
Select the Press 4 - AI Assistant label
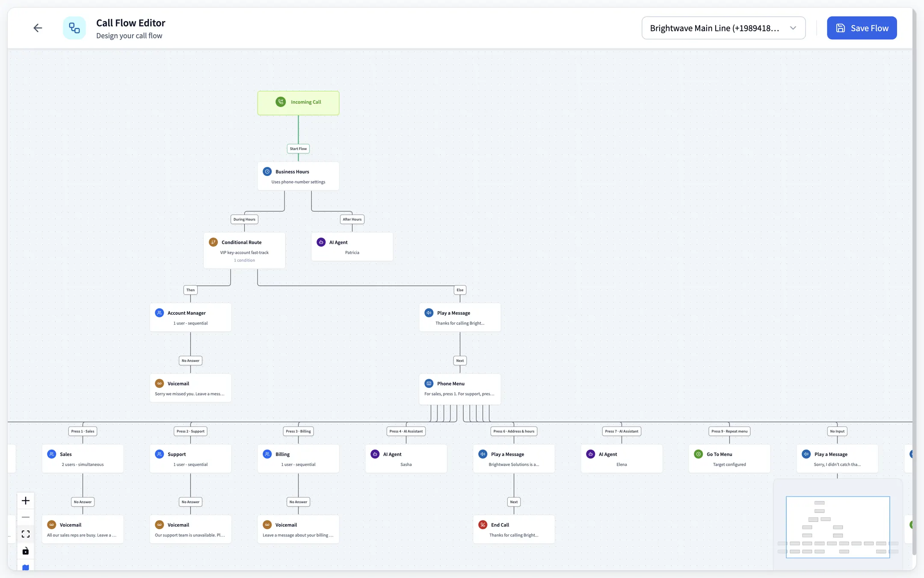(x=406, y=432)
